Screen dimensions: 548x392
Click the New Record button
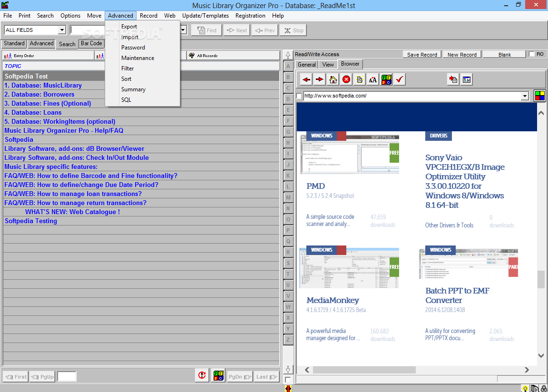coord(462,55)
